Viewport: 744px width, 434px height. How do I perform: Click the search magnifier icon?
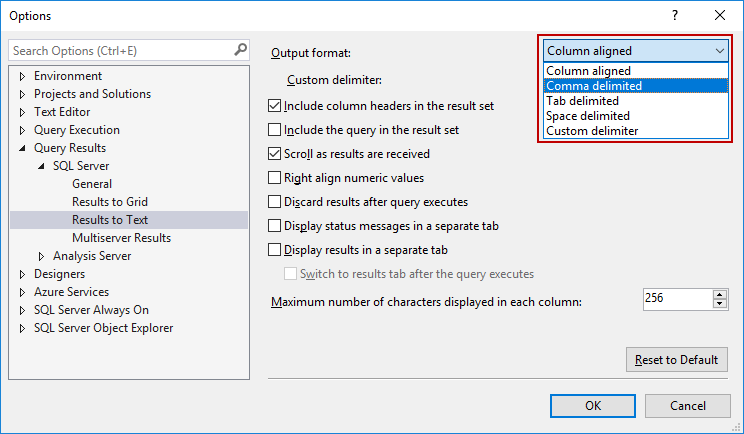tap(240, 50)
